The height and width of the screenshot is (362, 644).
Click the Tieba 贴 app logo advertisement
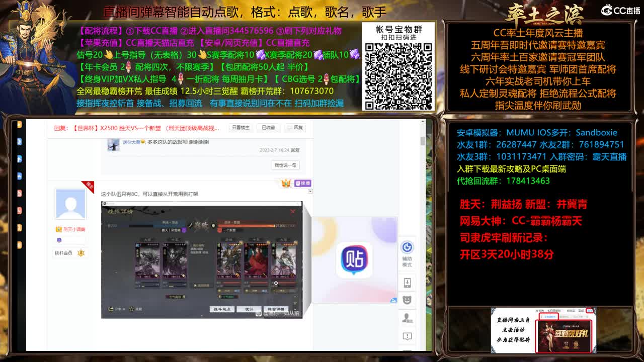pos(354,260)
